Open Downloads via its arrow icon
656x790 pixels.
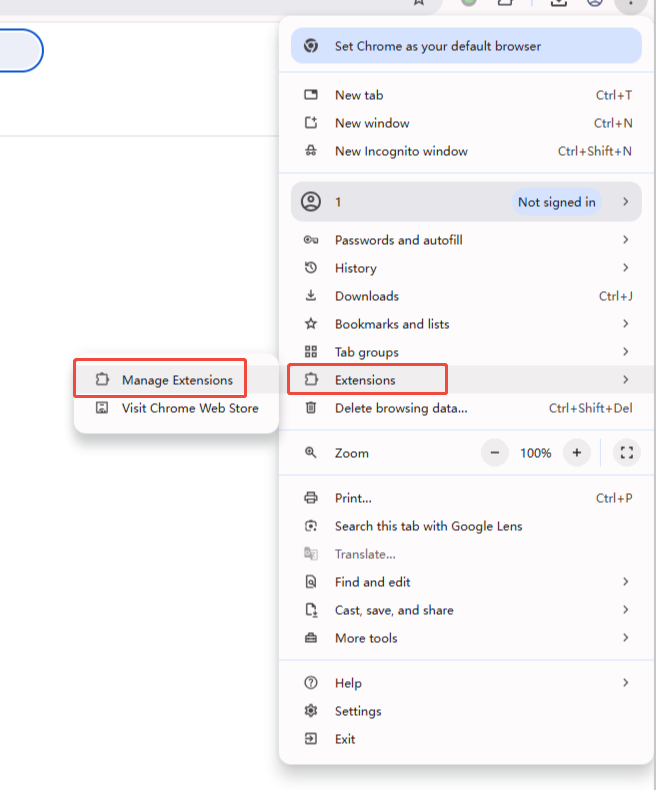click(x=311, y=296)
